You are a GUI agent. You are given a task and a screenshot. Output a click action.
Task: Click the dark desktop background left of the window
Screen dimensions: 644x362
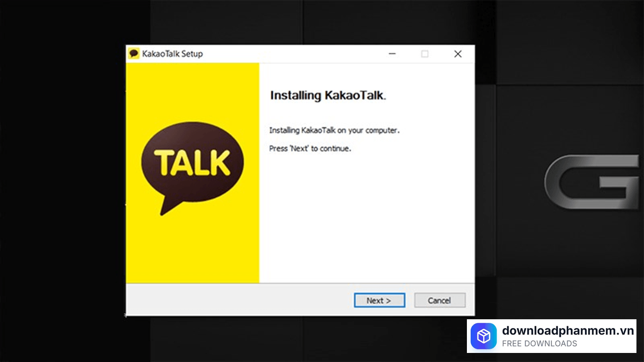[60, 181]
